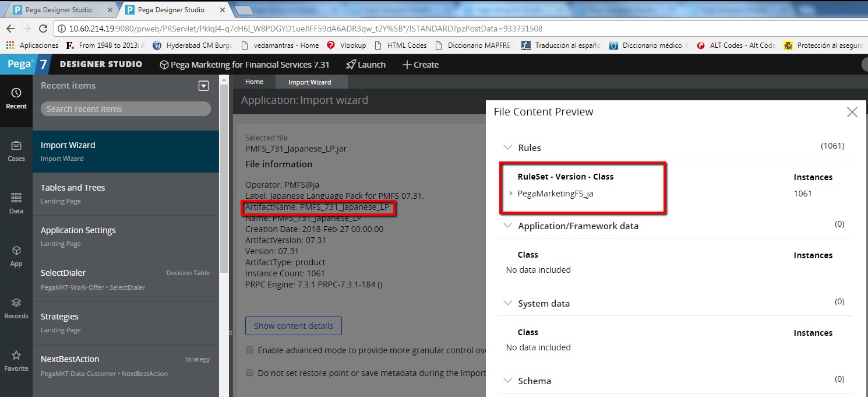Open the From 1948 to 2013 bookmark
Image resolution: width=868 pixels, height=397 pixels.
click(x=106, y=45)
